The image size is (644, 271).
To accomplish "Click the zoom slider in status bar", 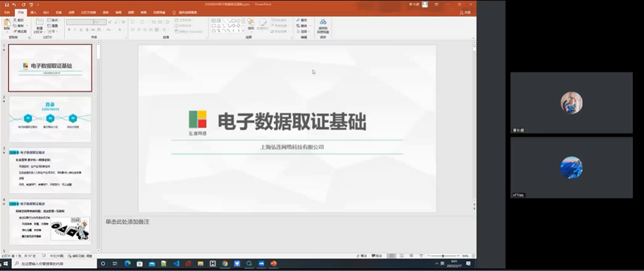I will click(442, 256).
